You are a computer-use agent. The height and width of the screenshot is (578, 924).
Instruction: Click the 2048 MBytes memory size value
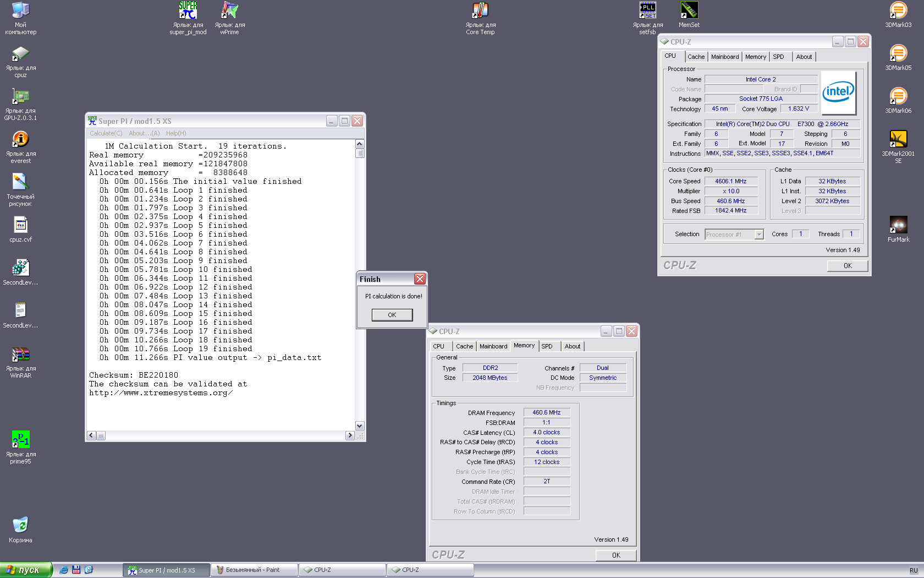490,378
